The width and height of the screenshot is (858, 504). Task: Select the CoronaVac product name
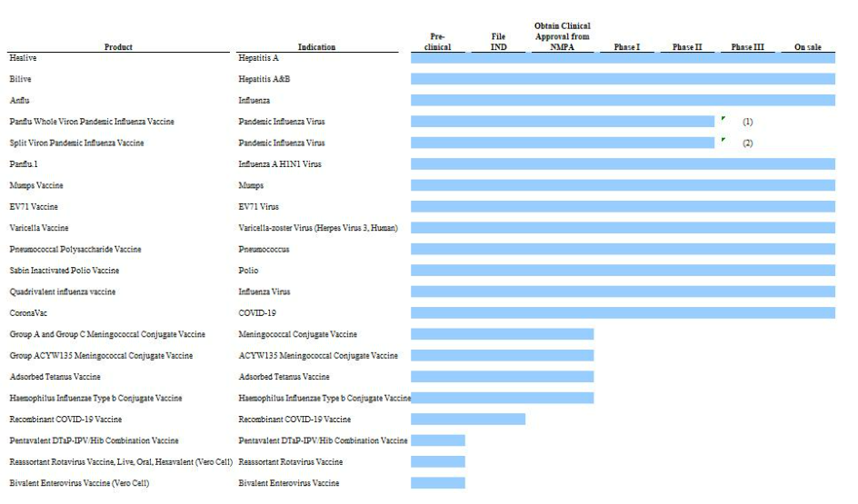[x=29, y=313]
